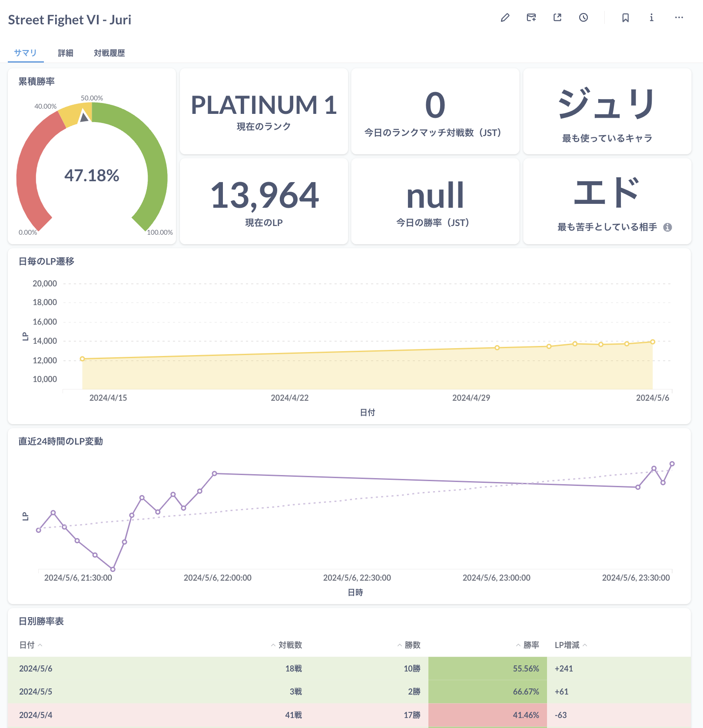This screenshot has height=728, width=703.
Task: Sort table by LP増減 column header
Action: 567,645
